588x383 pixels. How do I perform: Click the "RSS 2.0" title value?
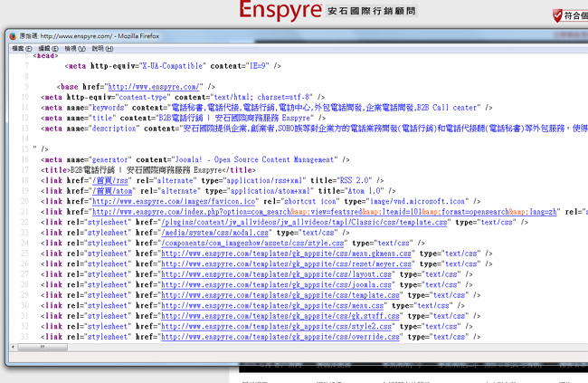point(356,180)
